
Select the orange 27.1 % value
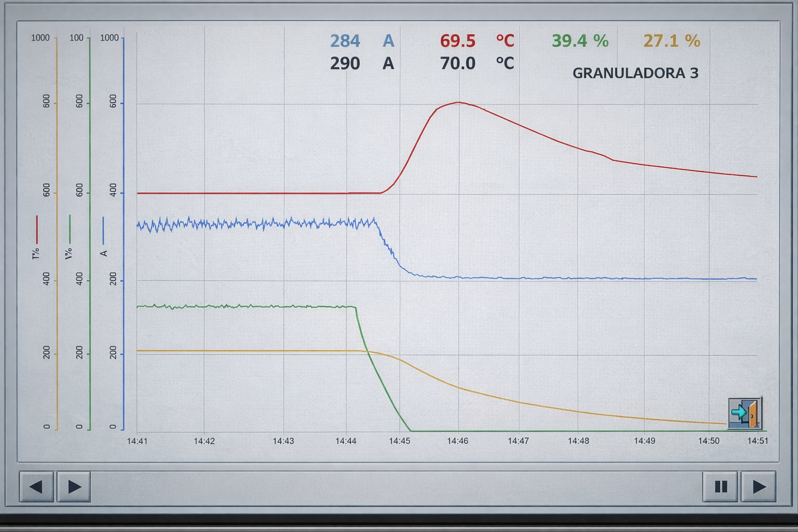(672, 41)
